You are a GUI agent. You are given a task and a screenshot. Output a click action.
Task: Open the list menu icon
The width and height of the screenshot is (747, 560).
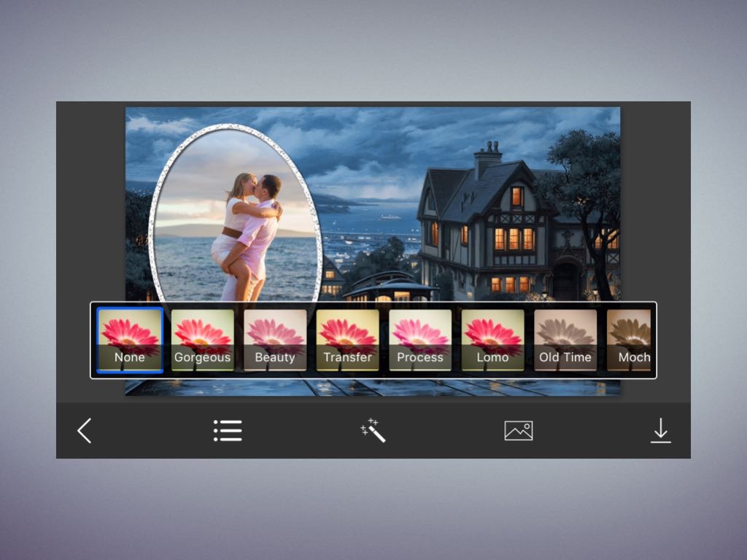click(x=228, y=431)
